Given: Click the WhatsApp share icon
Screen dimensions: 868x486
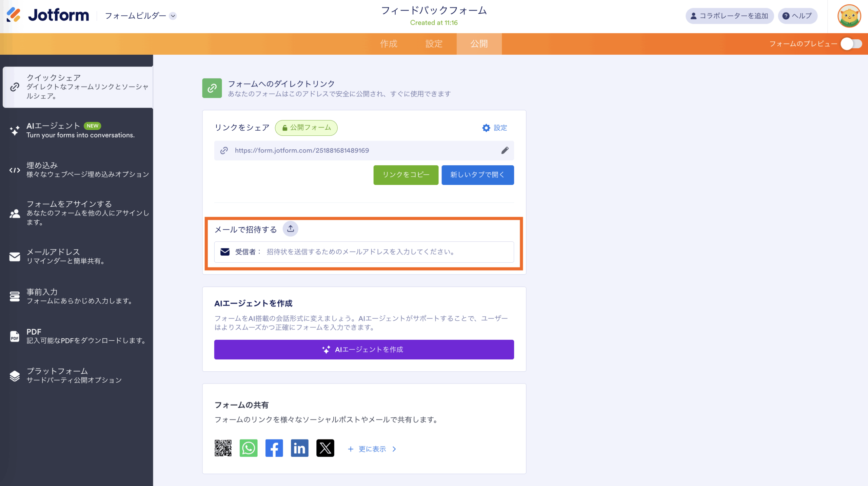Looking at the screenshot, I should pyautogui.click(x=249, y=448).
